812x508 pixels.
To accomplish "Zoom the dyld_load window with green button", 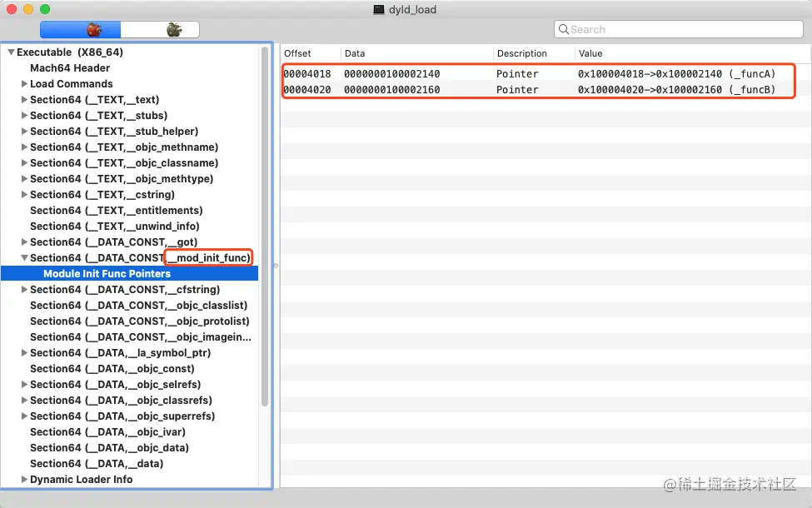I will coord(45,9).
